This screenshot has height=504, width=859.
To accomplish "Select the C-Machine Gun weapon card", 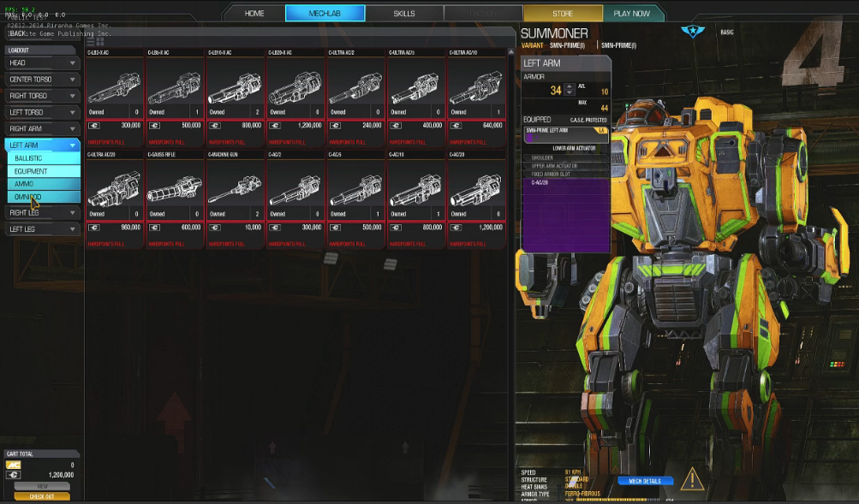I will pyautogui.click(x=235, y=199).
